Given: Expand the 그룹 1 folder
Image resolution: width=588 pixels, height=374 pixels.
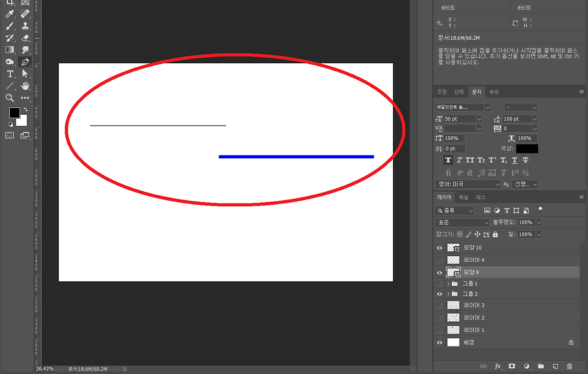Looking at the screenshot, I should point(448,284).
